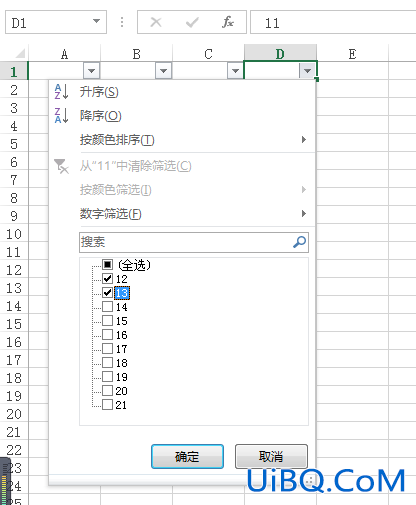
Task: Select row 20 header
Action: (14, 414)
